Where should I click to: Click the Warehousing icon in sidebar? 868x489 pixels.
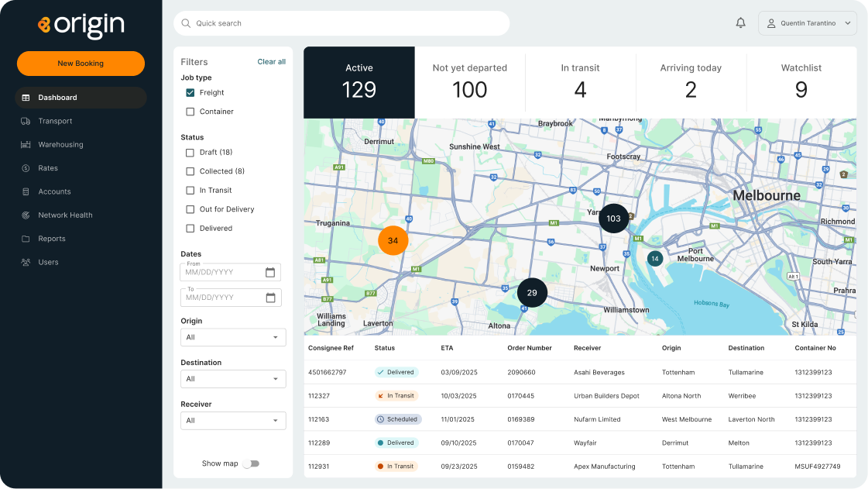tap(26, 145)
